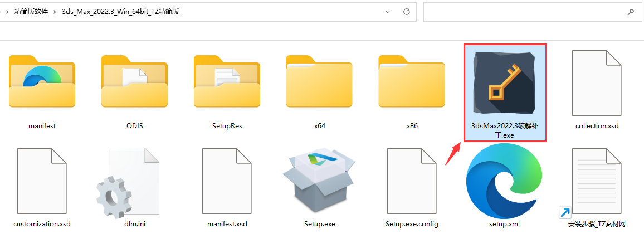This screenshot has height=248, width=644.
Task: Open the ODIS folder icon
Action: (134, 81)
